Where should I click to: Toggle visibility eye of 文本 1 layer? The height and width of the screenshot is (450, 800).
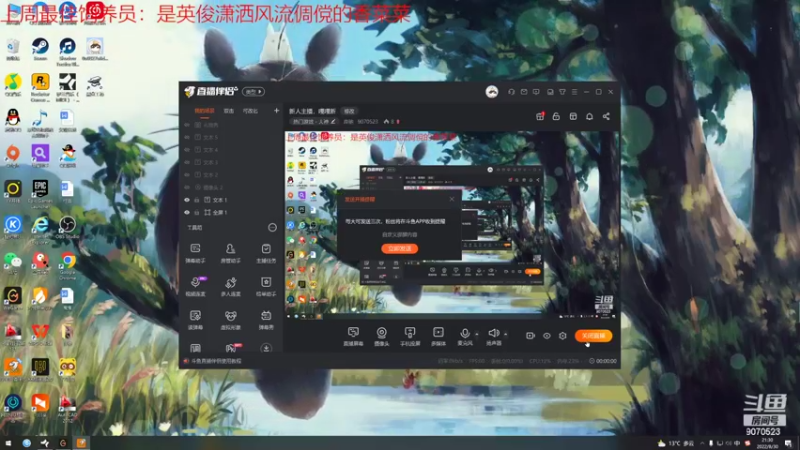point(187,200)
